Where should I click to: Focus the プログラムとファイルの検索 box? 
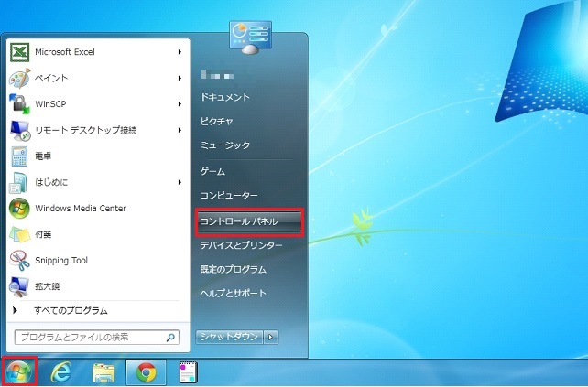pyautogui.click(x=97, y=338)
